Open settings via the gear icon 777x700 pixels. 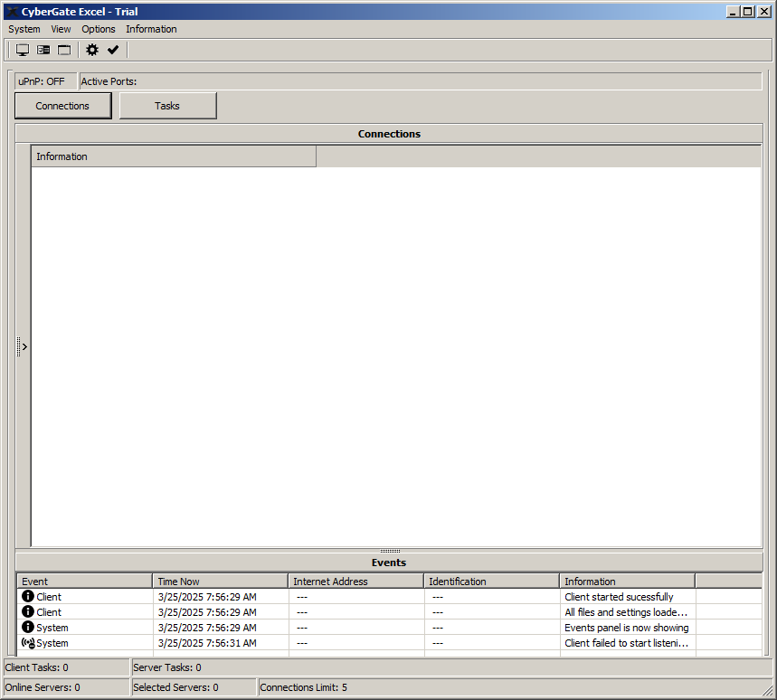(92, 50)
